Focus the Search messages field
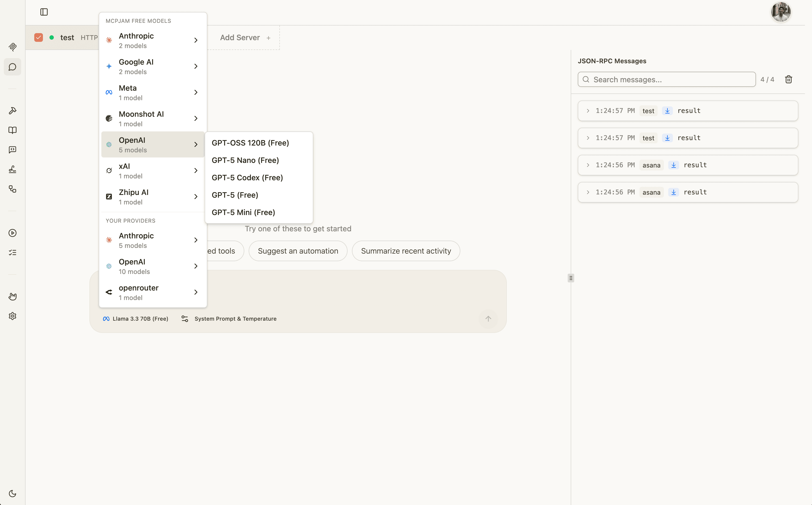 [667, 80]
